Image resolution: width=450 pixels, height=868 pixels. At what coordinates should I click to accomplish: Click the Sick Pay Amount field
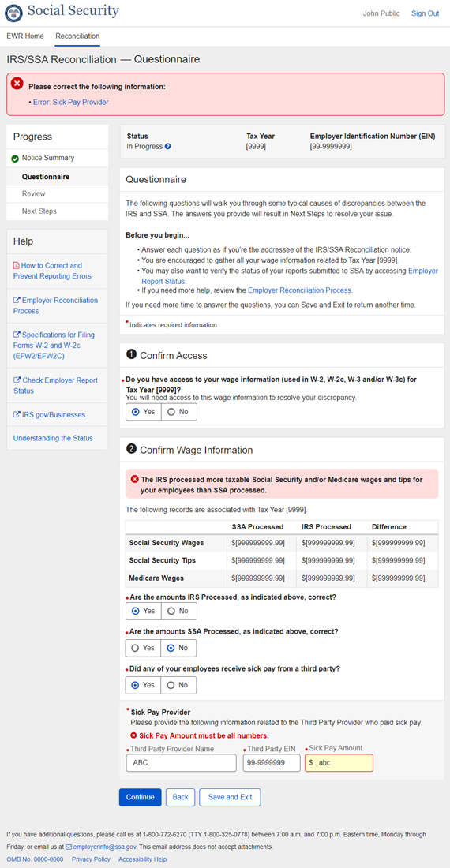pos(339,762)
